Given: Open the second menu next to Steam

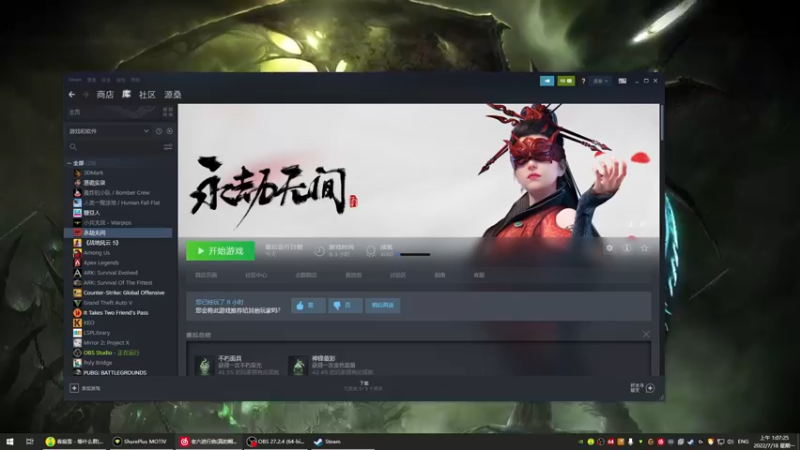Looking at the screenshot, I should click(91, 80).
